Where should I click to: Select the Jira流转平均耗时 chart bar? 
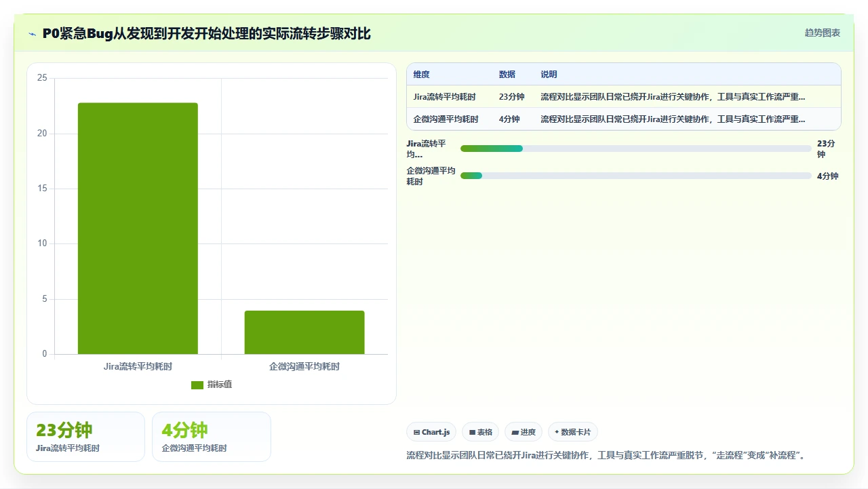tap(138, 229)
